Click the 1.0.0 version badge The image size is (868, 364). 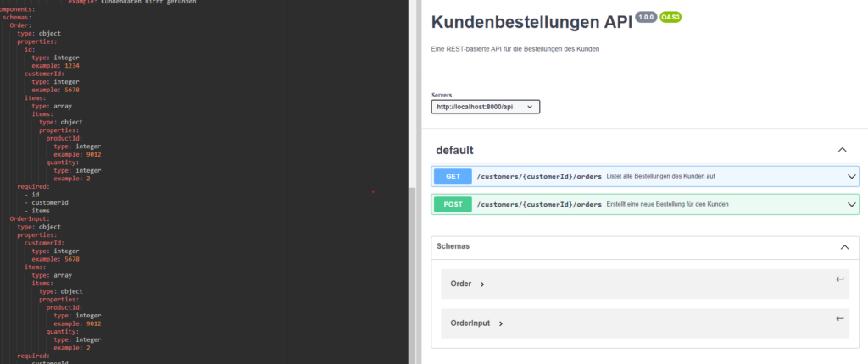coord(646,18)
